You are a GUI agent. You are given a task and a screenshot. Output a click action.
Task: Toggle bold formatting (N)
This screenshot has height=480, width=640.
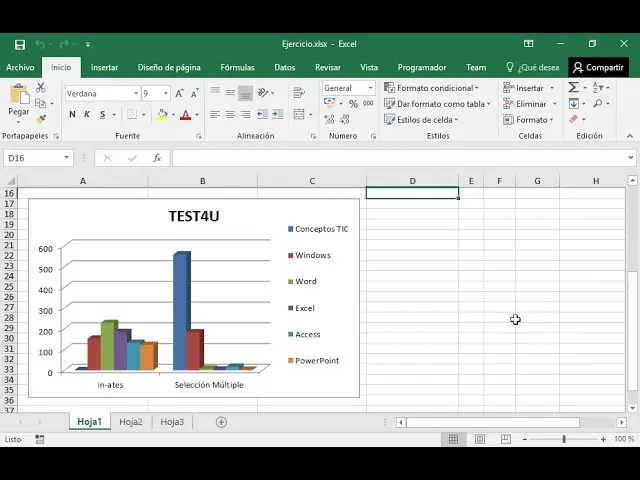click(x=72, y=115)
